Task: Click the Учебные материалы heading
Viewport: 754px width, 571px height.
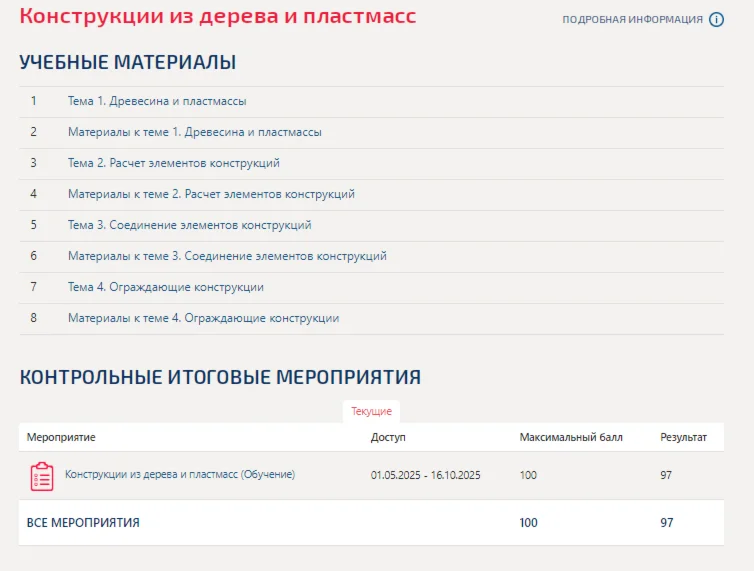Action: (x=127, y=62)
